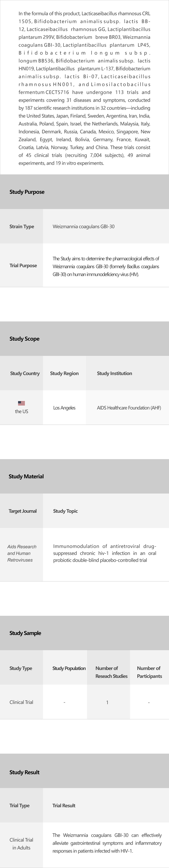The width and height of the screenshot is (169, 868).
Task: Click the Target Journal column header
Action: [x=23, y=511]
